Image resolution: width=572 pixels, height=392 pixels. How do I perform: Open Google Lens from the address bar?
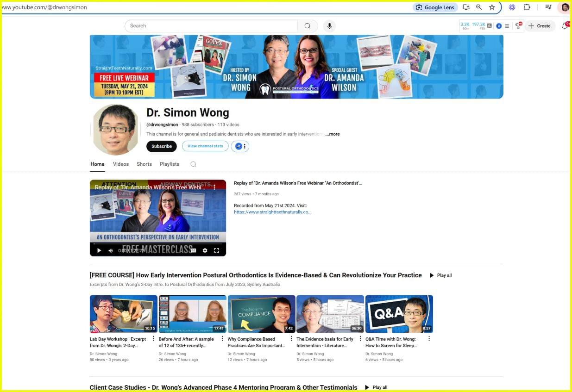pos(435,7)
